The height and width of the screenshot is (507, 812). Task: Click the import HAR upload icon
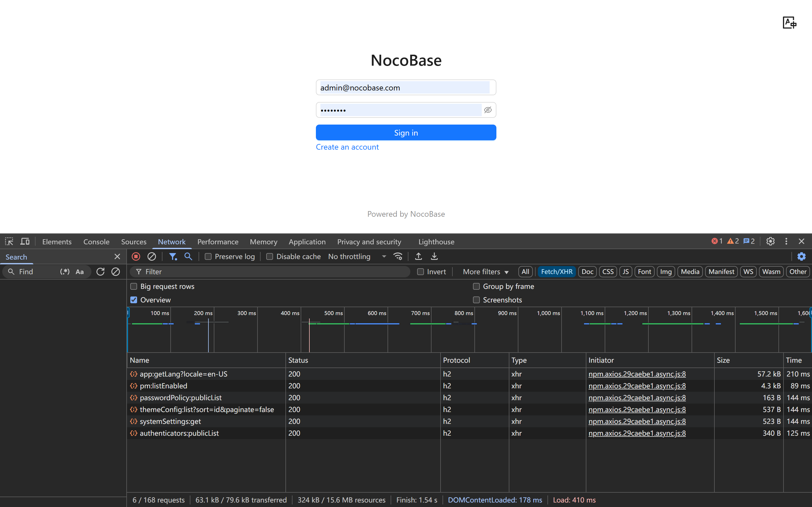[419, 256]
